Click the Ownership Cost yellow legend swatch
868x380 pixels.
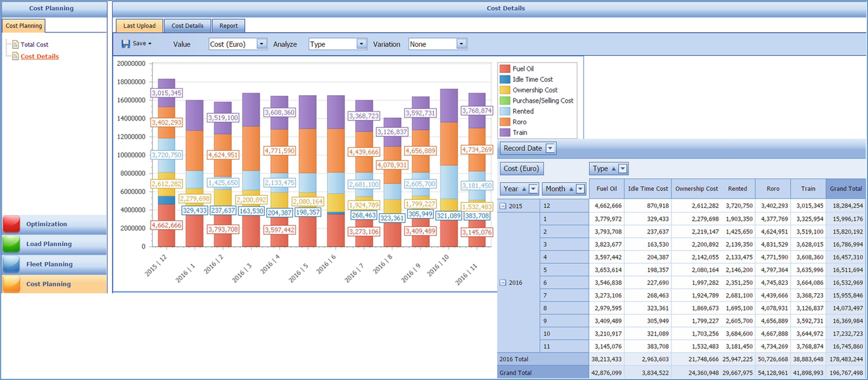505,90
